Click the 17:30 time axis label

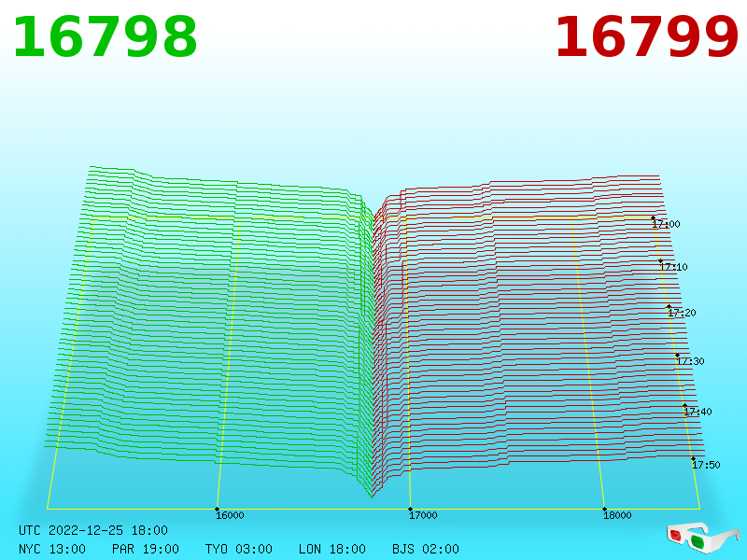click(690, 361)
